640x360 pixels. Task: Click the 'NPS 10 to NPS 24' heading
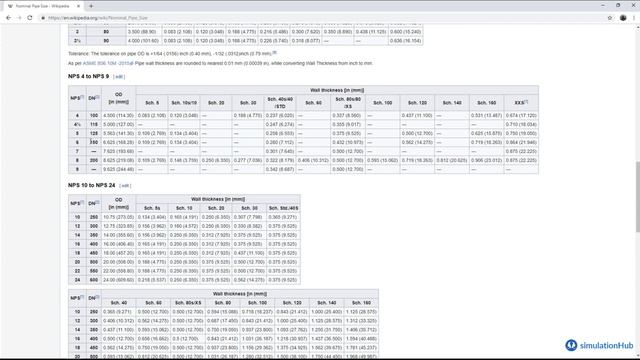pyautogui.click(x=91, y=185)
